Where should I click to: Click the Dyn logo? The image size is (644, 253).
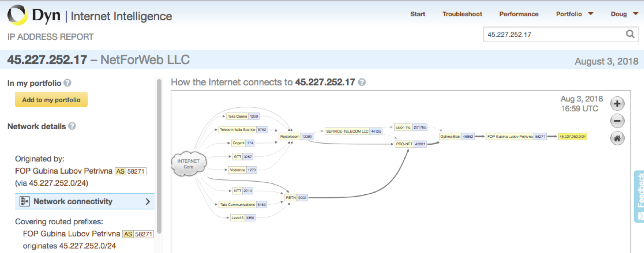(34, 15)
